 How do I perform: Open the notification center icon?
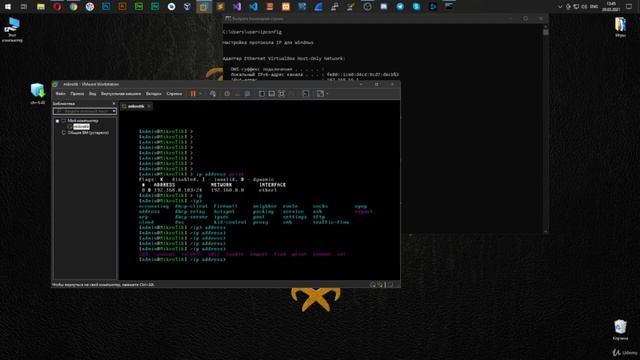point(629,7)
